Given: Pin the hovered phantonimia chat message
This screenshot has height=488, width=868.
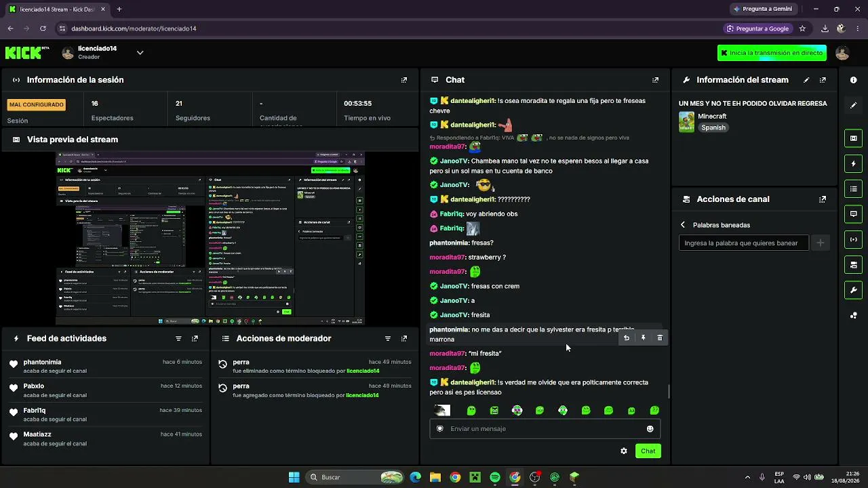Looking at the screenshot, I should pyautogui.click(x=643, y=338).
